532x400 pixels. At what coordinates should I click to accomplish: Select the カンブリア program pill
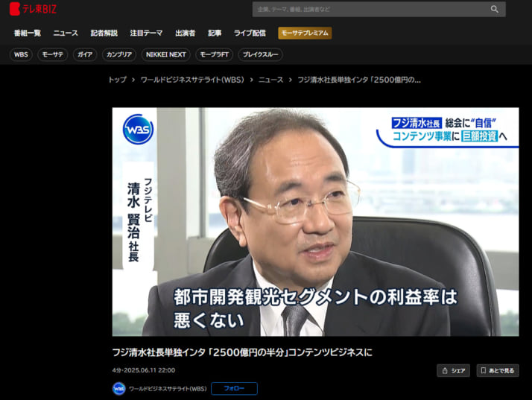(x=119, y=54)
